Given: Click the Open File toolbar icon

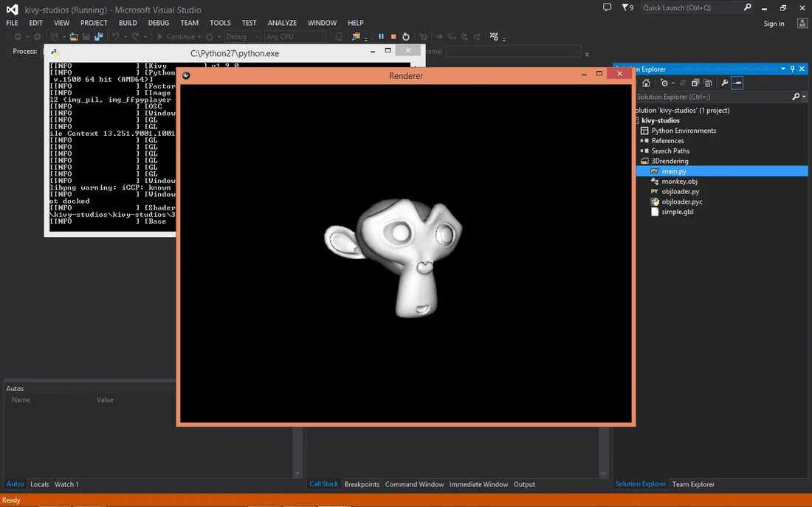Looking at the screenshot, I should coord(74,37).
